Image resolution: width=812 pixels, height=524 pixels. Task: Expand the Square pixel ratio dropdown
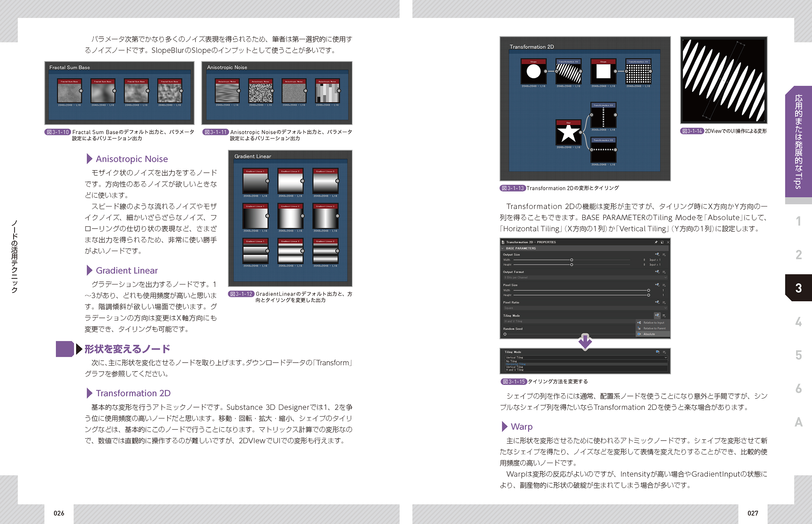point(585,308)
